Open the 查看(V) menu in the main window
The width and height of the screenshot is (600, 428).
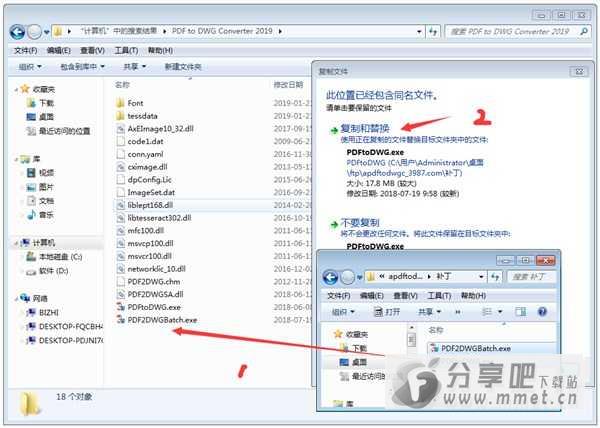[x=92, y=50]
